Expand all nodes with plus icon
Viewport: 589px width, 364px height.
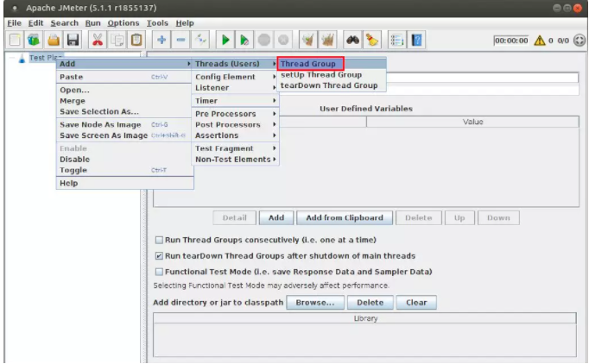coord(161,40)
